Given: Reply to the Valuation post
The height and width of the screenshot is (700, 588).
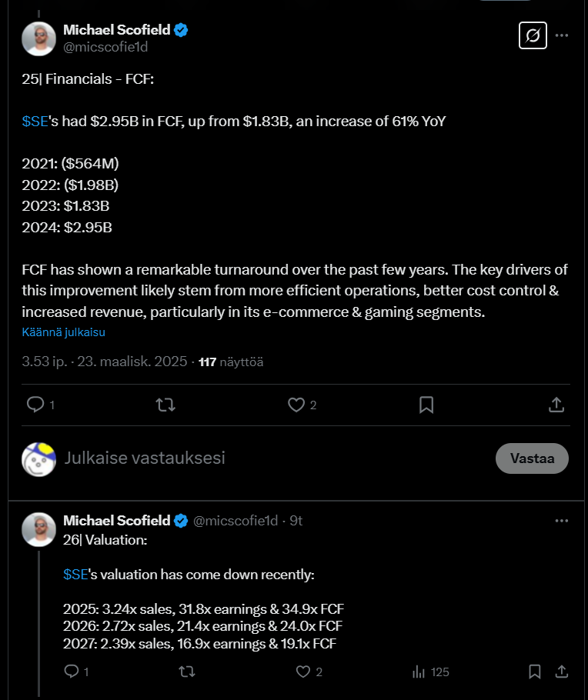Looking at the screenshot, I should tap(72, 672).
